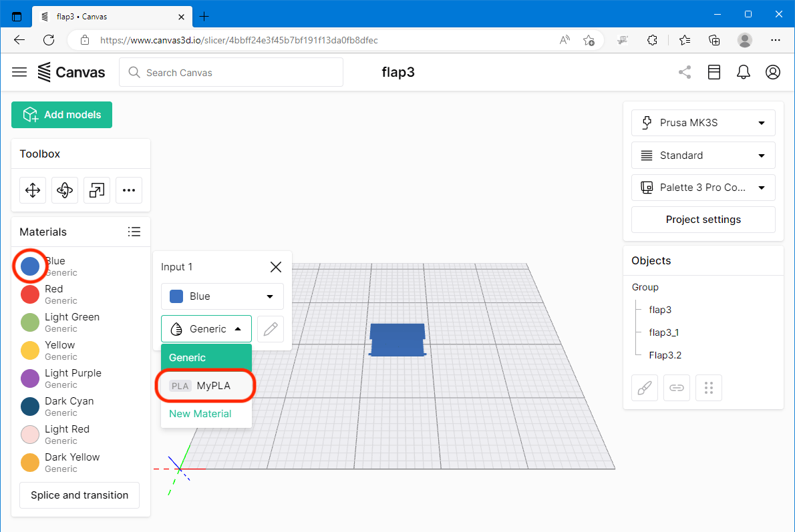Open more Toolbox options
The width and height of the screenshot is (795, 532).
[129, 190]
